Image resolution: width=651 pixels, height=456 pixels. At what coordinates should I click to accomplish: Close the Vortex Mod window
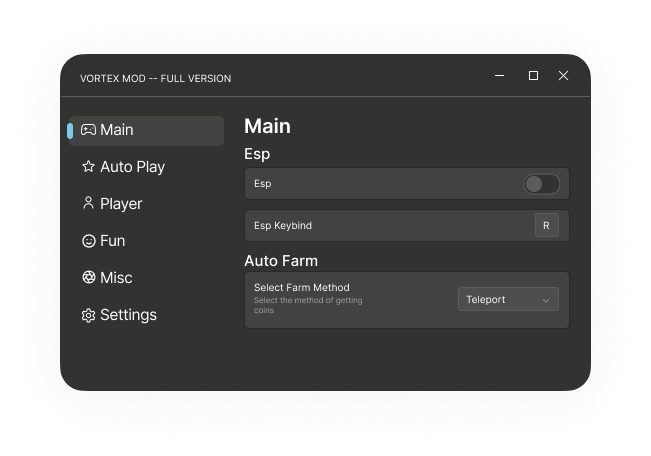tap(563, 76)
